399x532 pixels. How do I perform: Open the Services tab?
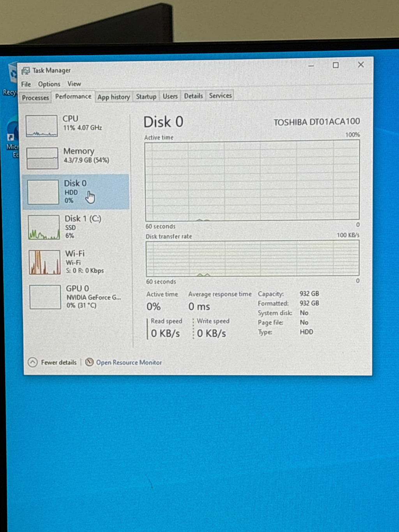click(221, 95)
